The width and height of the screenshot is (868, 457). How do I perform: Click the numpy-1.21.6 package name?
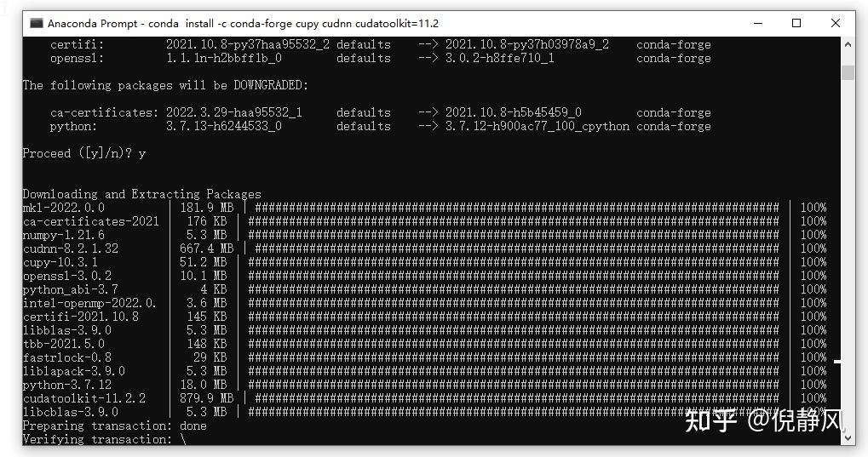point(64,235)
